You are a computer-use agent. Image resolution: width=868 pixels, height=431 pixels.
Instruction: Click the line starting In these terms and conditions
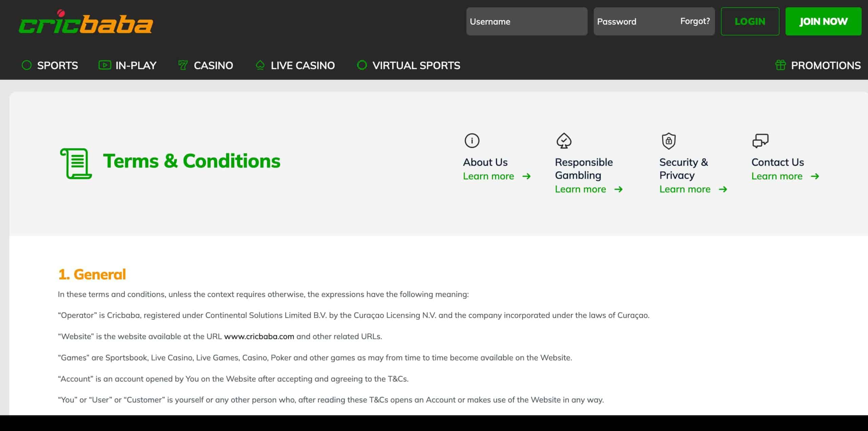(x=263, y=294)
